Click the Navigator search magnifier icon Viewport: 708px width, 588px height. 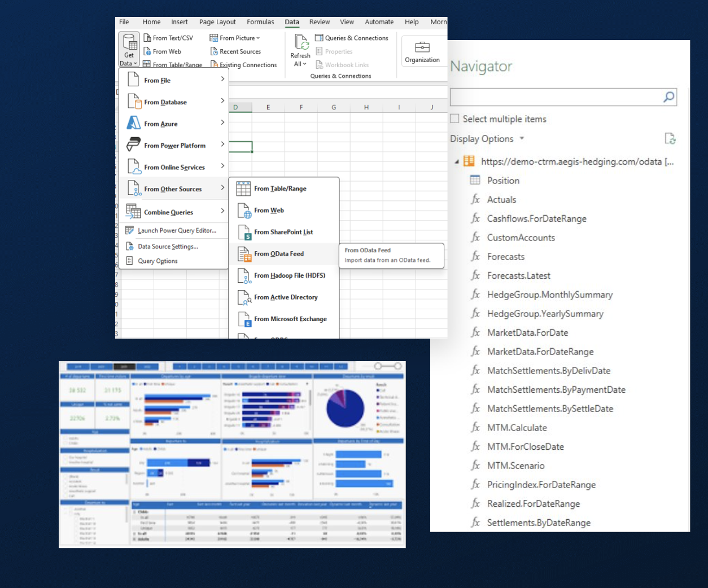(x=668, y=97)
